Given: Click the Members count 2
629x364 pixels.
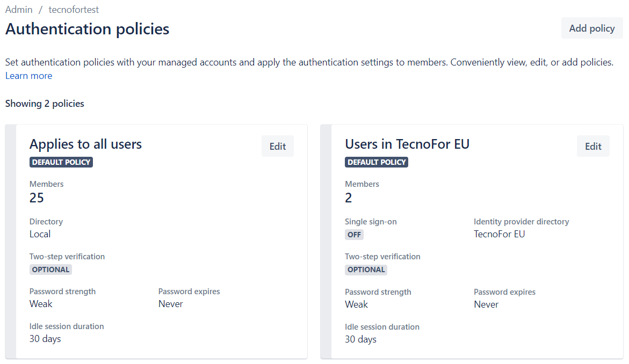Looking at the screenshot, I should [x=348, y=198].
